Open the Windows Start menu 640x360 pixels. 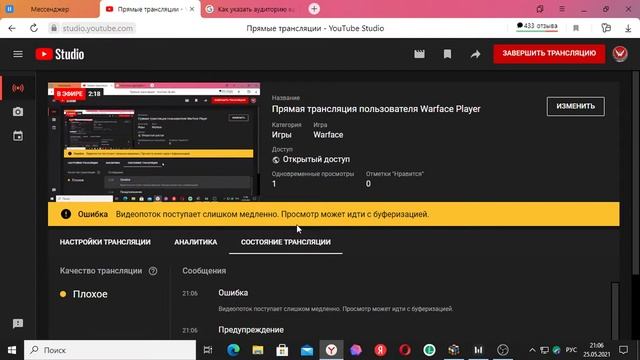12,350
